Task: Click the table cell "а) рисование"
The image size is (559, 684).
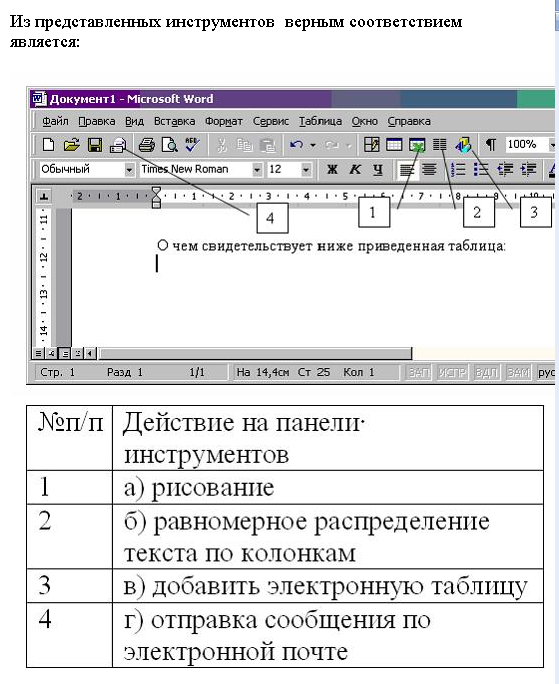Action: click(x=328, y=487)
